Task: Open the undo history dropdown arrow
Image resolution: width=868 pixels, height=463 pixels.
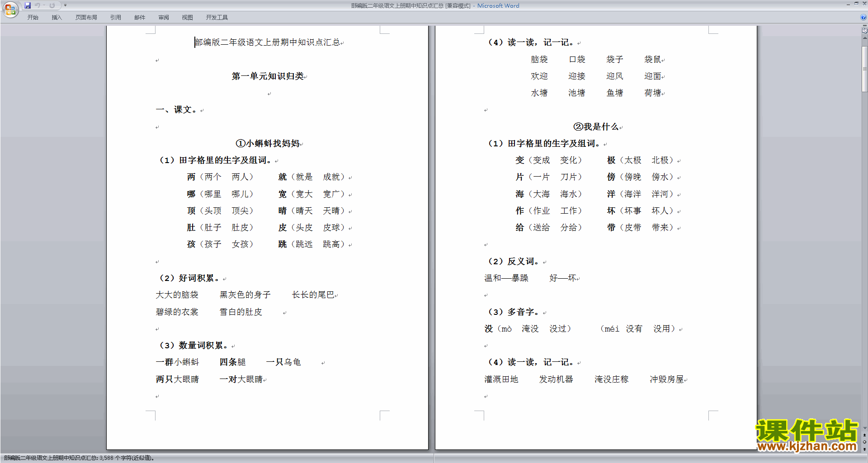Action: [x=44, y=5]
